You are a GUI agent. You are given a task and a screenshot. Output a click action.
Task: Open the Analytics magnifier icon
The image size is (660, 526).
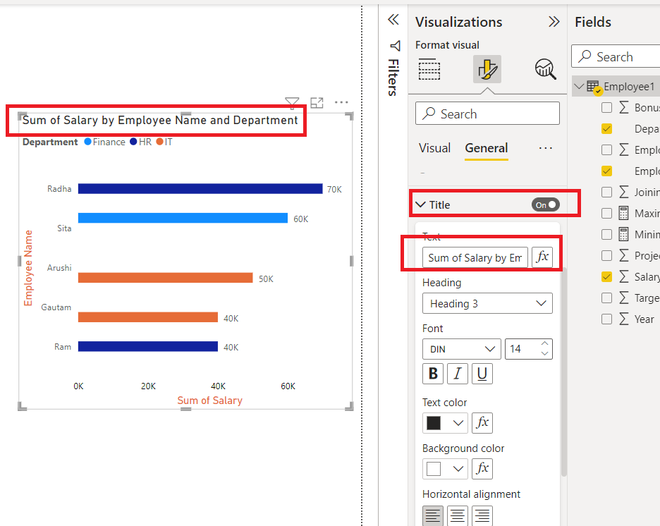546,69
